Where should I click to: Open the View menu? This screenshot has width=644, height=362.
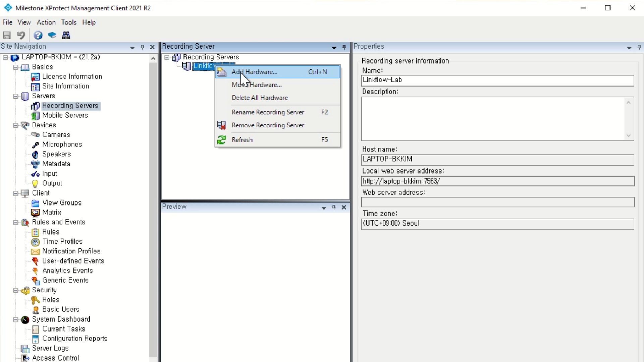coord(24,22)
